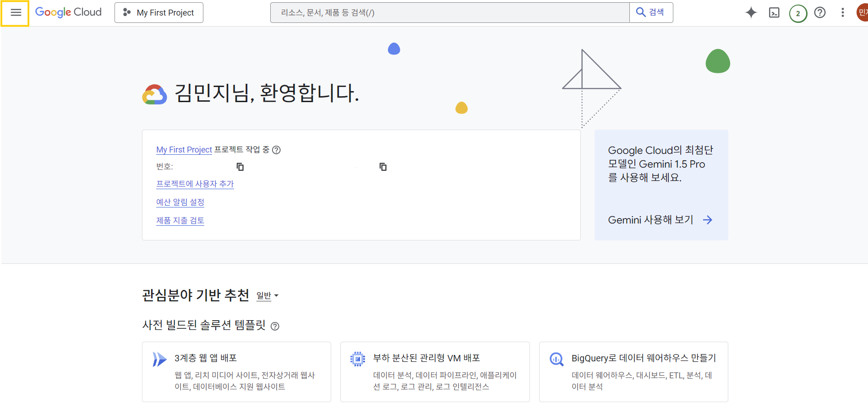Click the 3계층 웹 앱 배포 icon
868x409 pixels.
[x=159, y=359]
